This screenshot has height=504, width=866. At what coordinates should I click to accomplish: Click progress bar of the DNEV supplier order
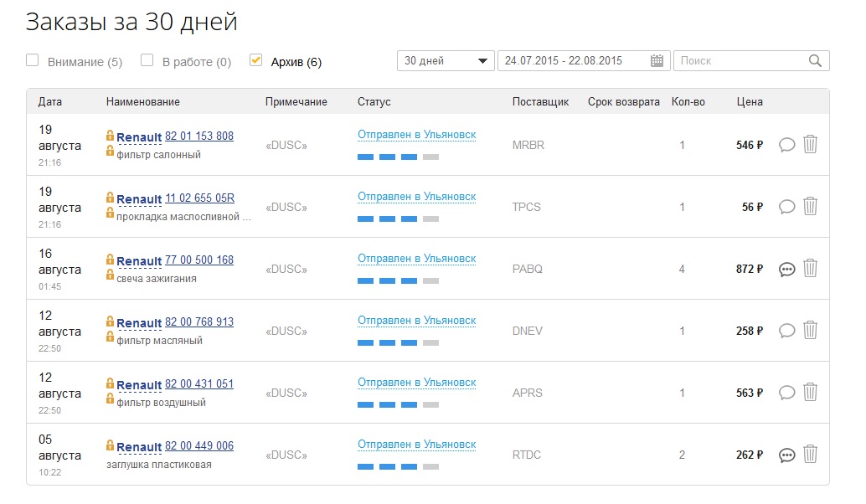[x=398, y=343]
